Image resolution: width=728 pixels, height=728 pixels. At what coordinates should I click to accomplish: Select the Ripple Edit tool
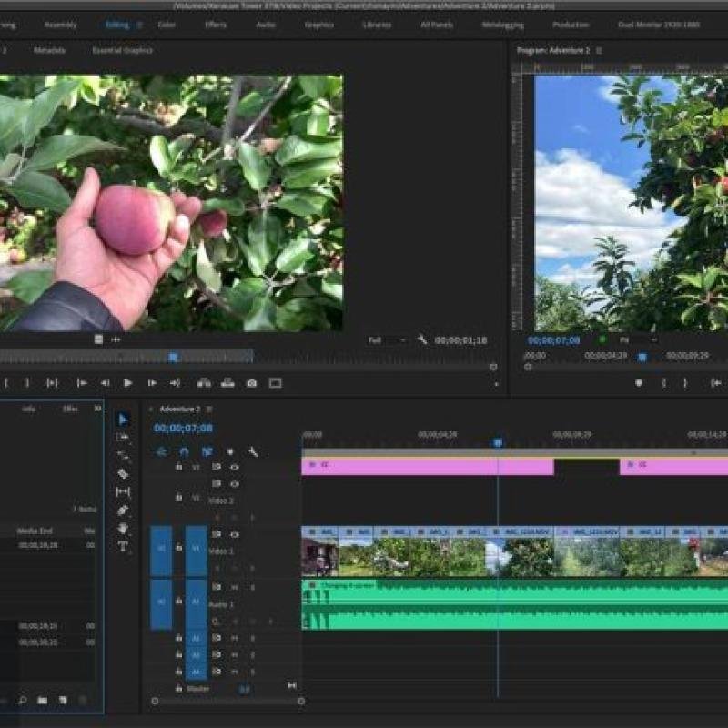tap(123, 455)
